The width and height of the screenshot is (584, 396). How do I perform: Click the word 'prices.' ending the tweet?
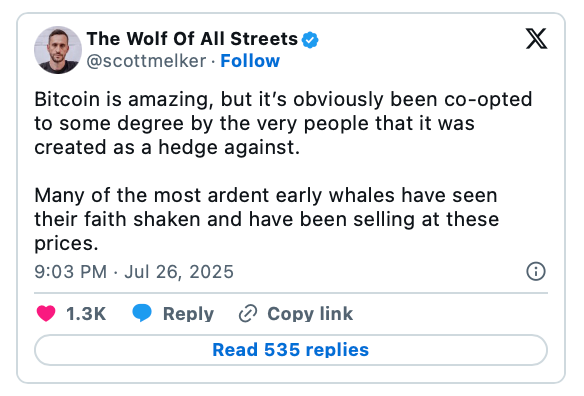(66, 244)
